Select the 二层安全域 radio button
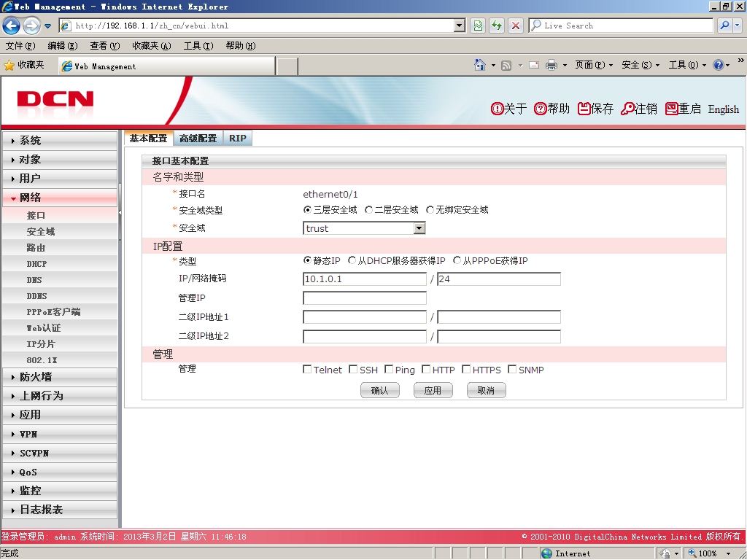 click(368, 210)
